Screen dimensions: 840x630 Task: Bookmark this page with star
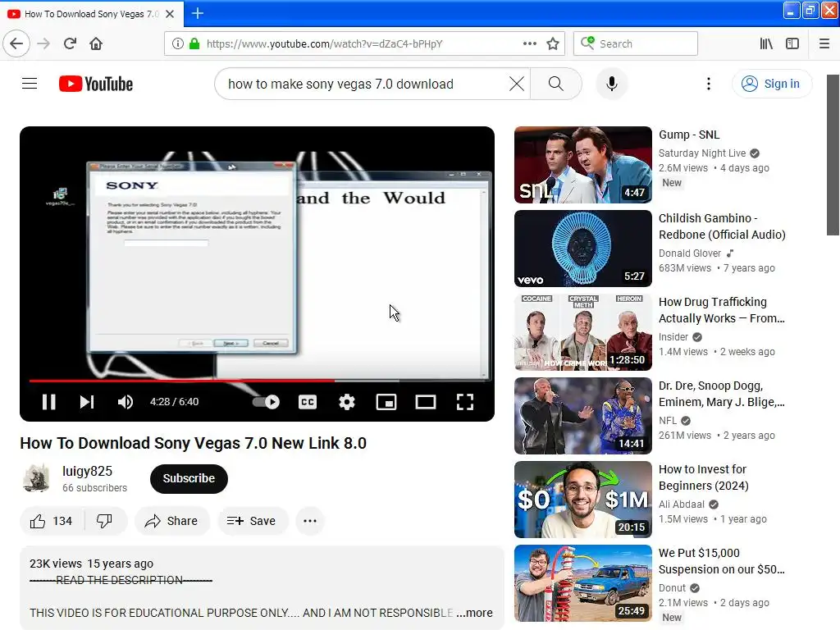(x=553, y=43)
